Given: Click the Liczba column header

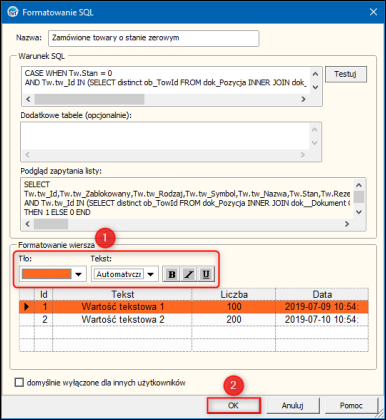Looking at the screenshot, I should (x=234, y=294).
